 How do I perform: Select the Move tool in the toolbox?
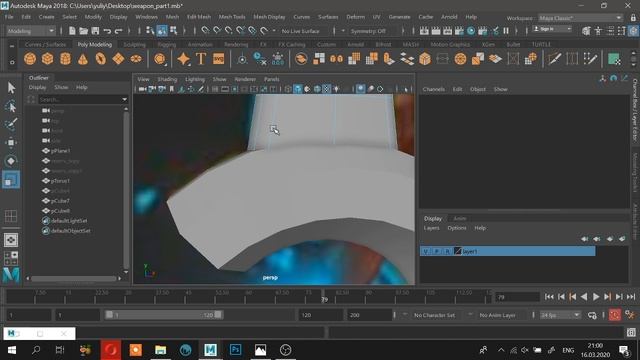(x=11, y=142)
